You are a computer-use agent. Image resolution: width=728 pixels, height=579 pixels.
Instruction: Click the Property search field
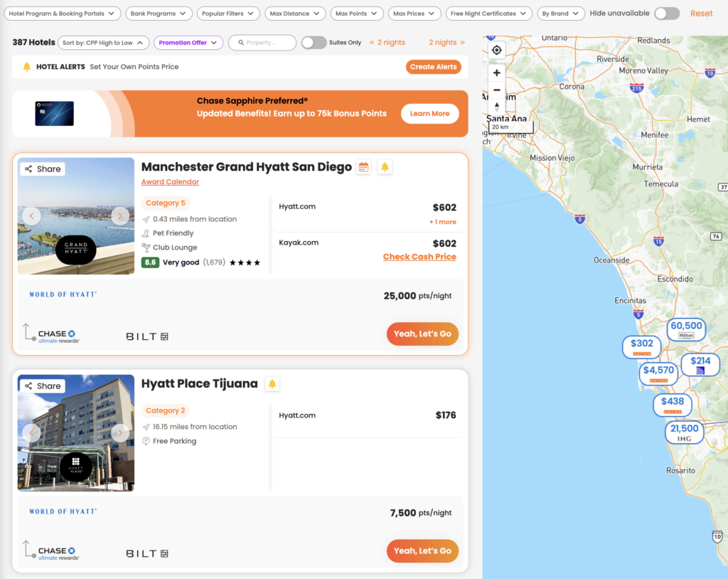[262, 43]
